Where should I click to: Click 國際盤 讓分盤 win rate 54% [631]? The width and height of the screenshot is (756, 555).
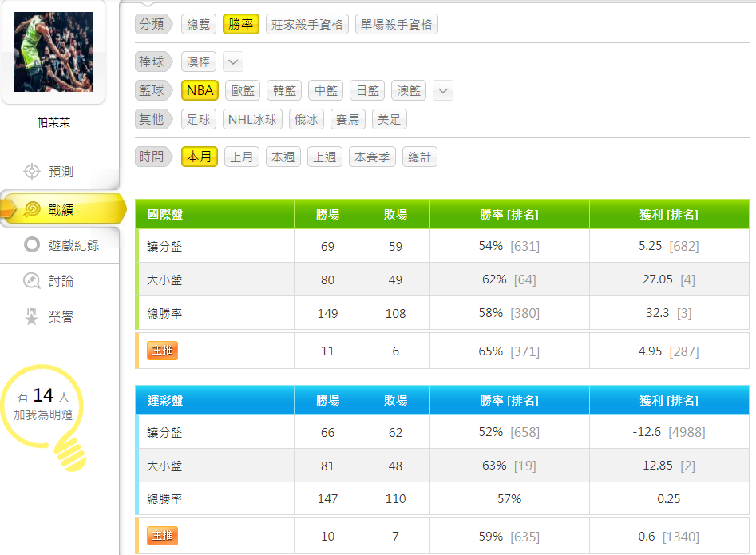point(509,246)
